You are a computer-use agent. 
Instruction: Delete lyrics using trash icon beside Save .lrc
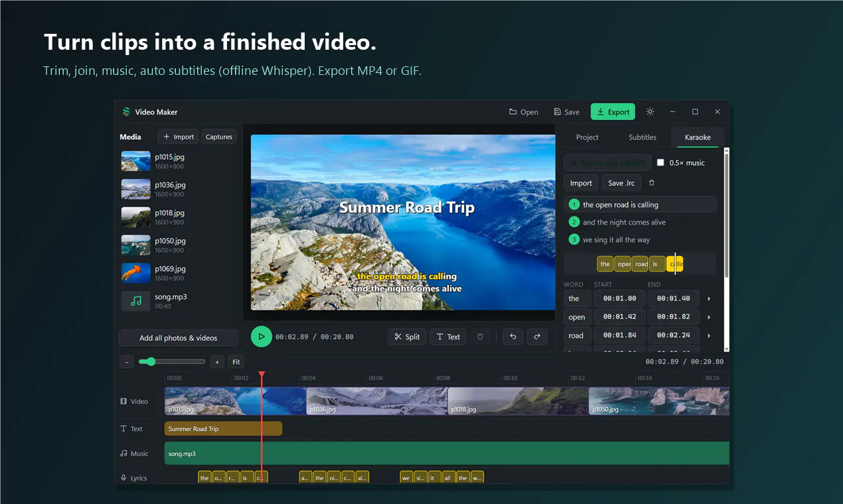[652, 183]
